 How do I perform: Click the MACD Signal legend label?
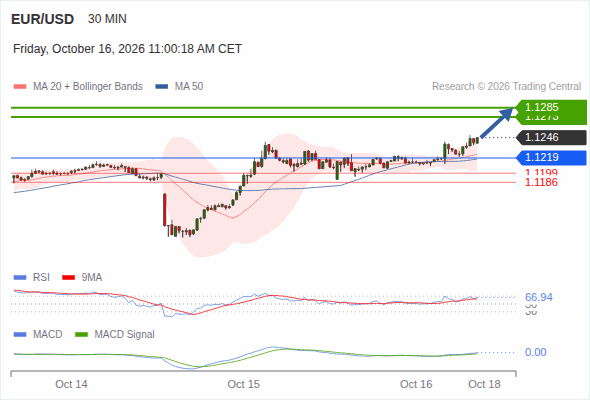tap(125, 335)
